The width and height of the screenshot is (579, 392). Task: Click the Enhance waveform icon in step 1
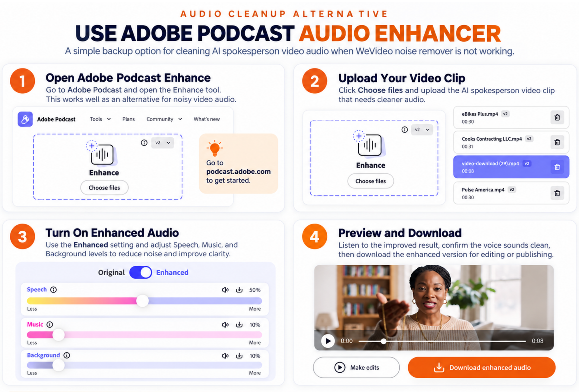point(102,154)
